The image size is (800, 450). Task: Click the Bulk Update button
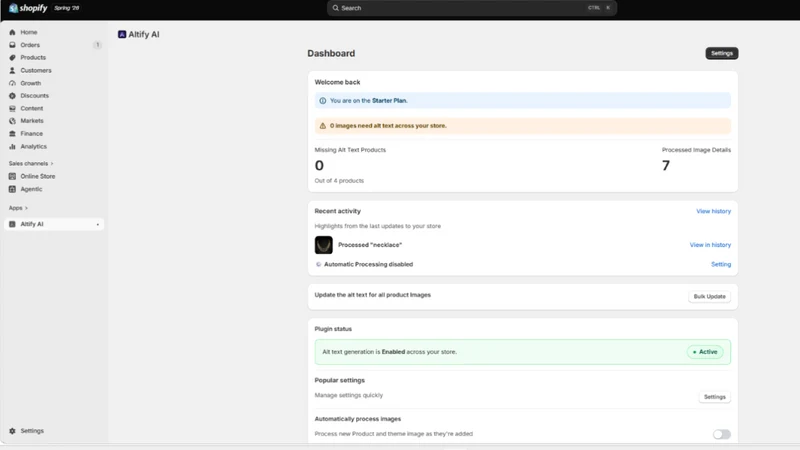click(709, 296)
